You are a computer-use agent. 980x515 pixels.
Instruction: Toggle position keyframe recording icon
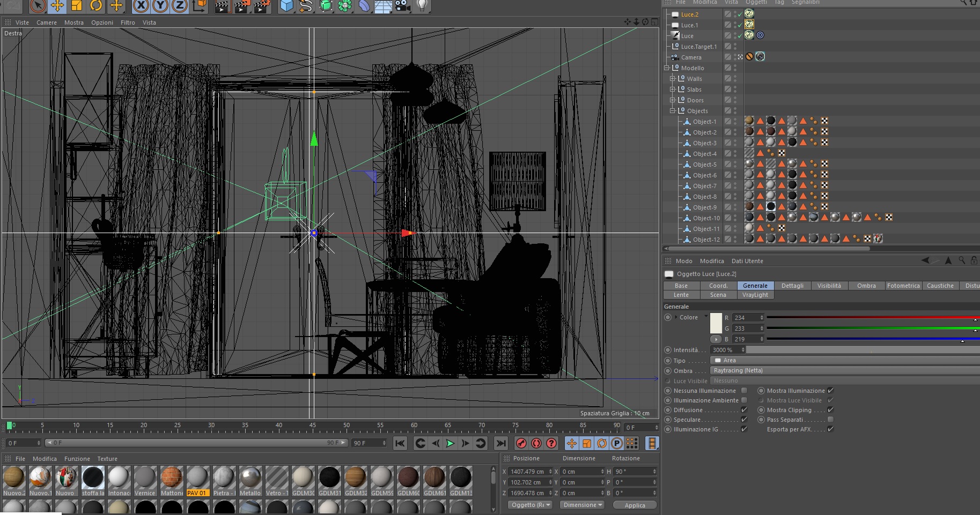click(572, 443)
